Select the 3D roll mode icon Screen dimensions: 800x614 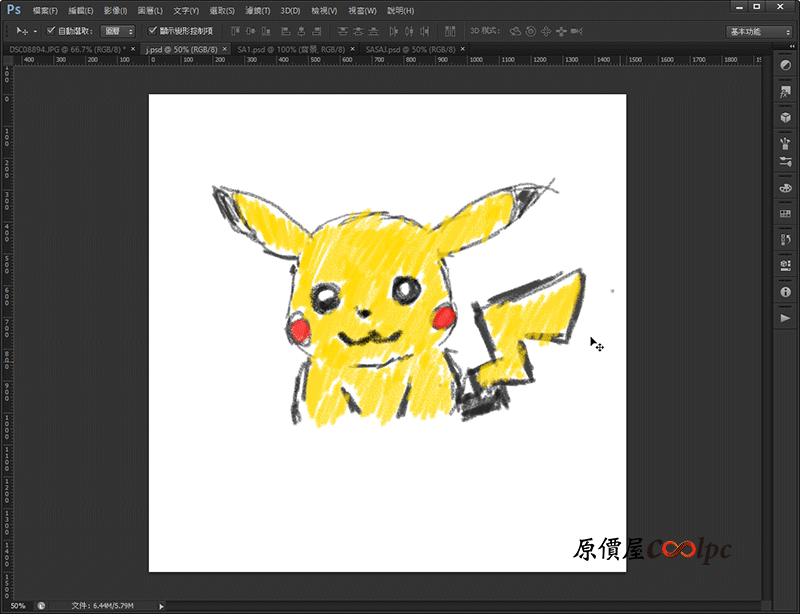click(531, 31)
